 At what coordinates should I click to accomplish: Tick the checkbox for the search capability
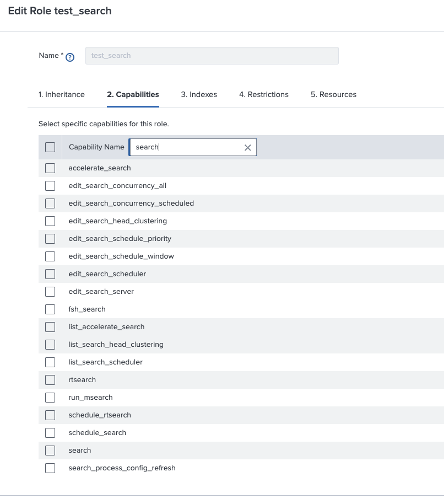click(50, 451)
